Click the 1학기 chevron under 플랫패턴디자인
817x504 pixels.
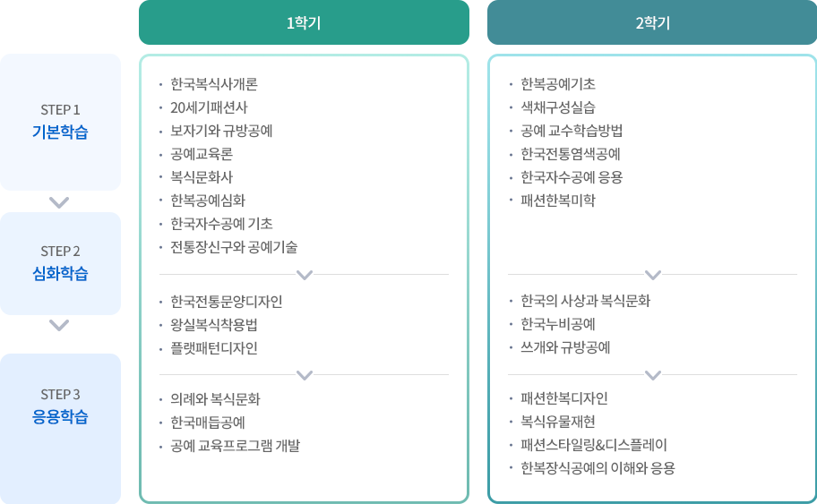[x=305, y=375]
